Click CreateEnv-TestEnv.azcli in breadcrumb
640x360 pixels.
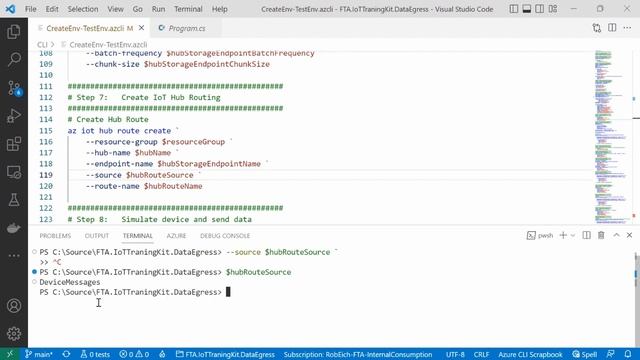click(x=108, y=44)
